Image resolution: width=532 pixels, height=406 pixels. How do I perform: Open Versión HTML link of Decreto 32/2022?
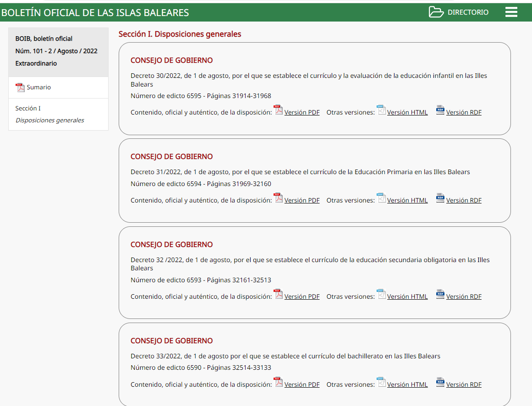point(407,296)
